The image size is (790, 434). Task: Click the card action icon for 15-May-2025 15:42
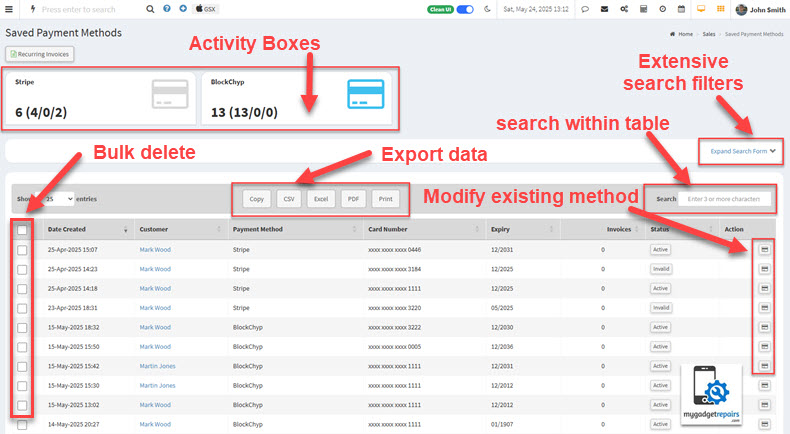[764, 366]
